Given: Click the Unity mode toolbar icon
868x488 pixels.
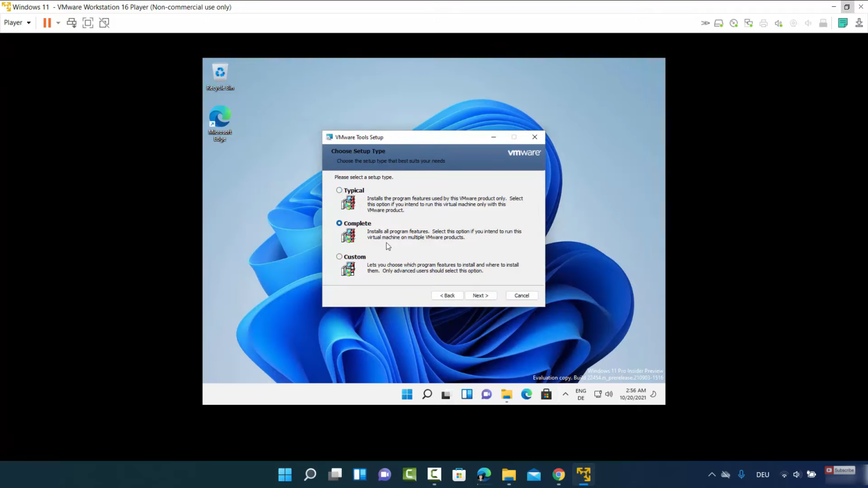Looking at the screenshot, I should pyautogui.click(x=104, y=23).
